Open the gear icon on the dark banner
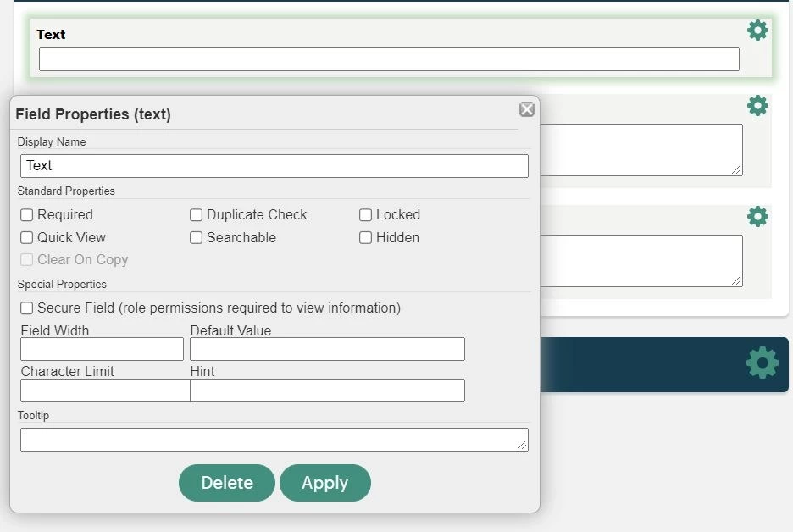Image resolution: width=793 pixels, height=532 pixels. click(762, 363)
